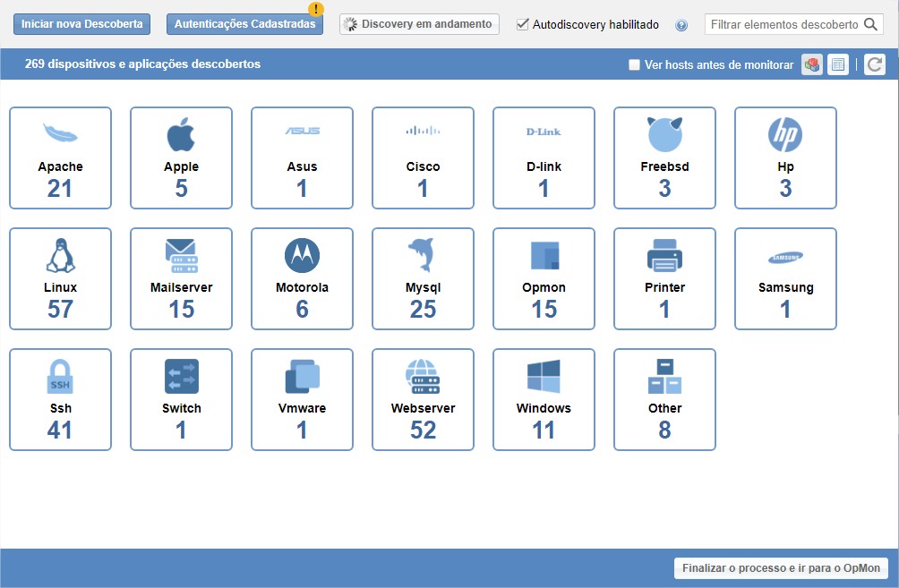Click the blue help question icon

point(681,25)
